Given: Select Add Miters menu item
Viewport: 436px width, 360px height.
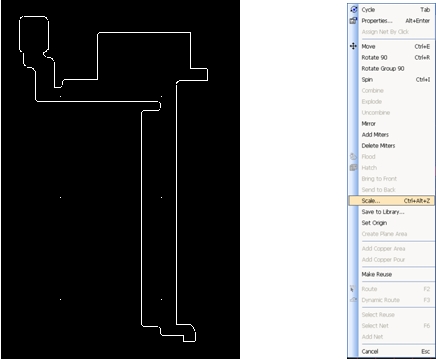Looking at the screenshot, I should tap(392, 134).
